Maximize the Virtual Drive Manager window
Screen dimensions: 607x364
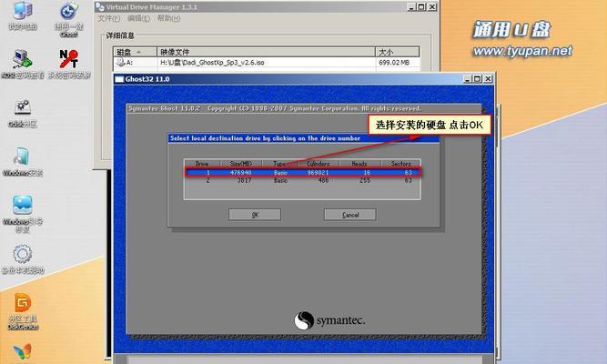pos(421,7)
